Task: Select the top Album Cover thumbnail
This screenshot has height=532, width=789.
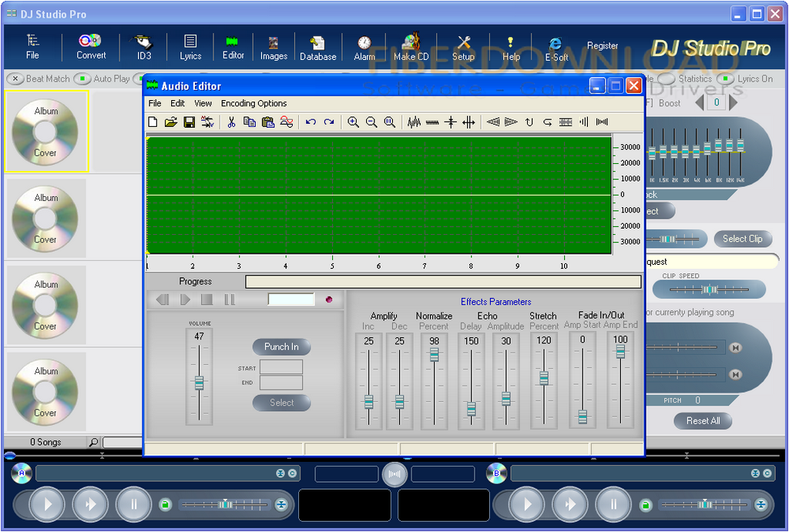Action: tap(45, 129)
